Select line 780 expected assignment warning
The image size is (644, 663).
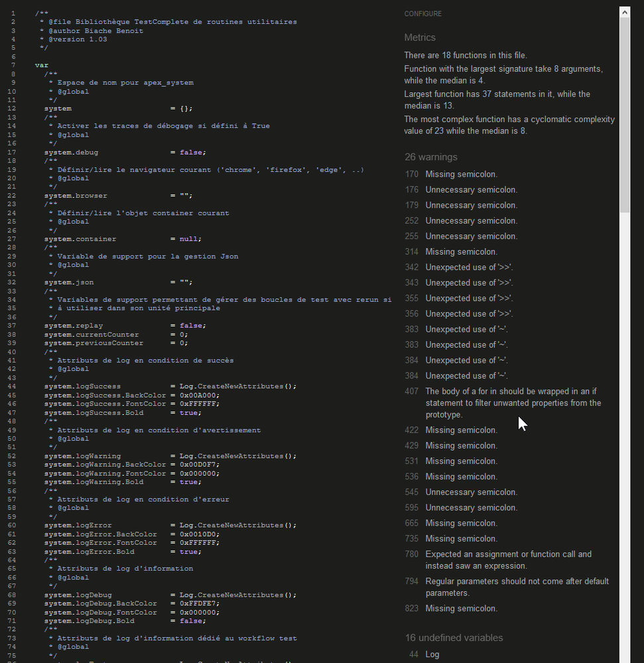[x=508, y=560]
